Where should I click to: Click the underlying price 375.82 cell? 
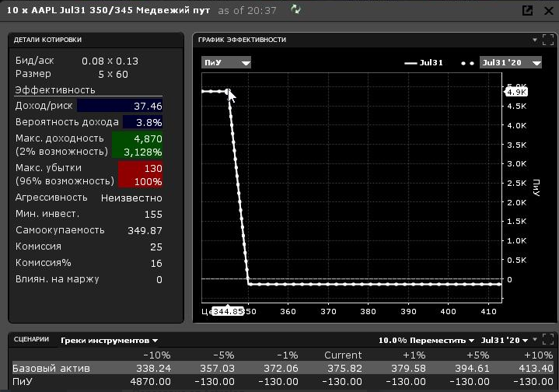pyautogui.click(x=344, y=368)
